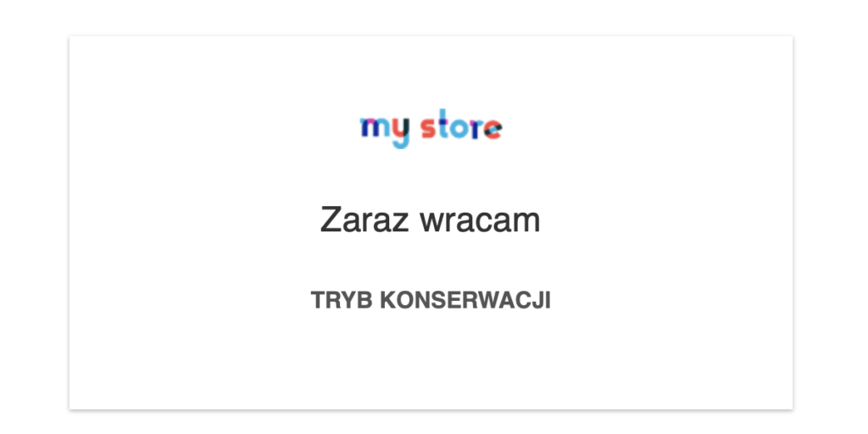Select the word "wracam" in the heading

coord(480,221)
